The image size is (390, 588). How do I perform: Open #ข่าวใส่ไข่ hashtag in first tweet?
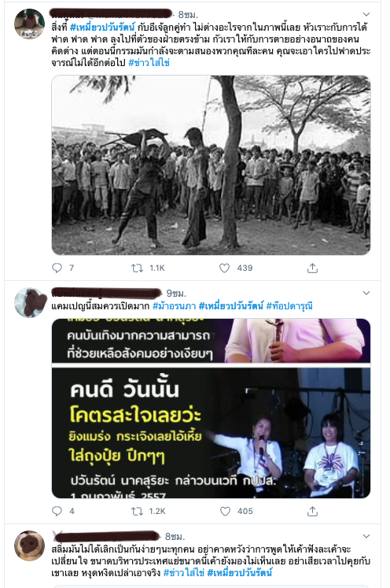click(149, 62)
